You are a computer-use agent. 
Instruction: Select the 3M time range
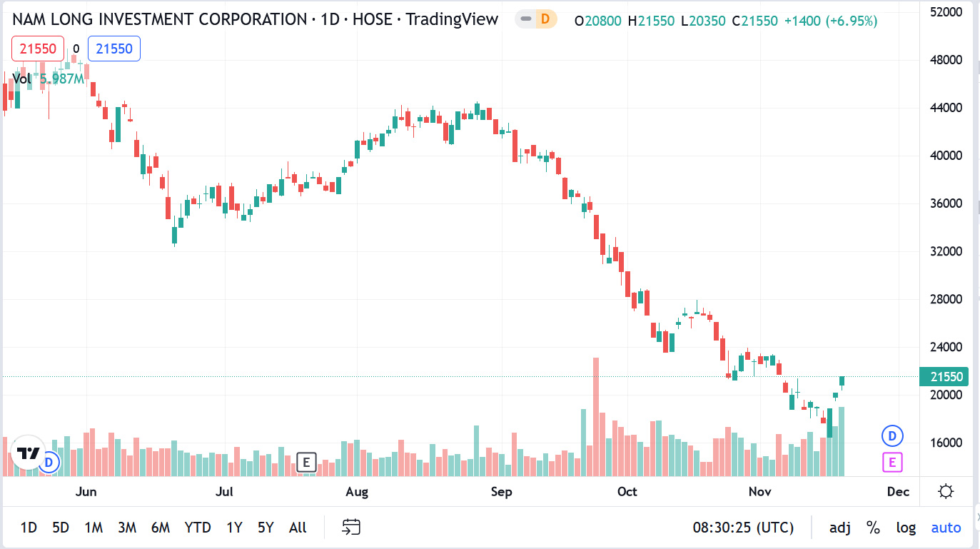(x=127, y=528)
